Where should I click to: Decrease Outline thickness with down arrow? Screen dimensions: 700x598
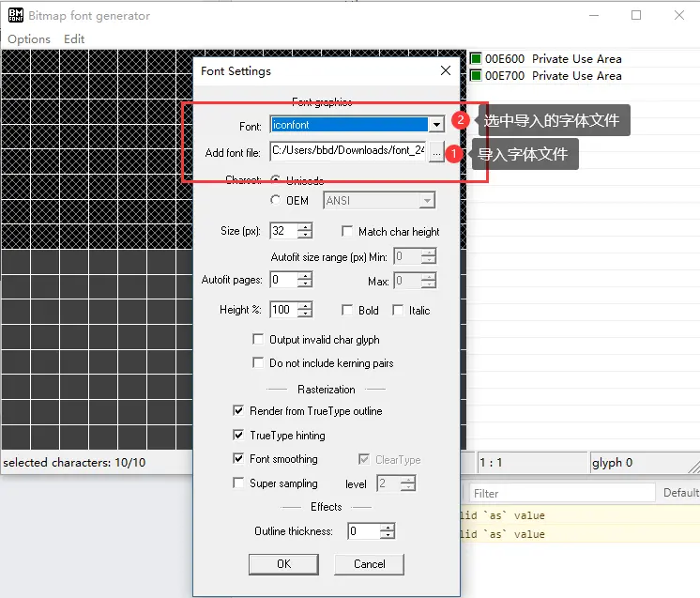388,535
